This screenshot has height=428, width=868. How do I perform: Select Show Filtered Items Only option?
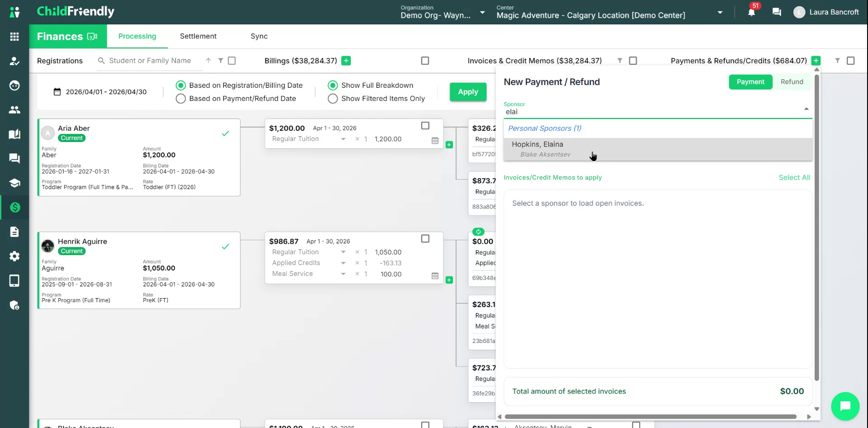[333, 99]
